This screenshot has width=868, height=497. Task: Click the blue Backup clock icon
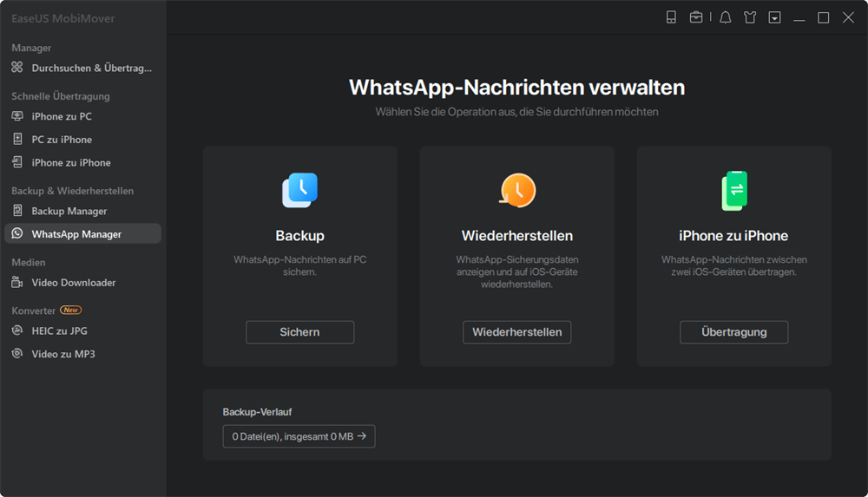click(x=300, y=191)
